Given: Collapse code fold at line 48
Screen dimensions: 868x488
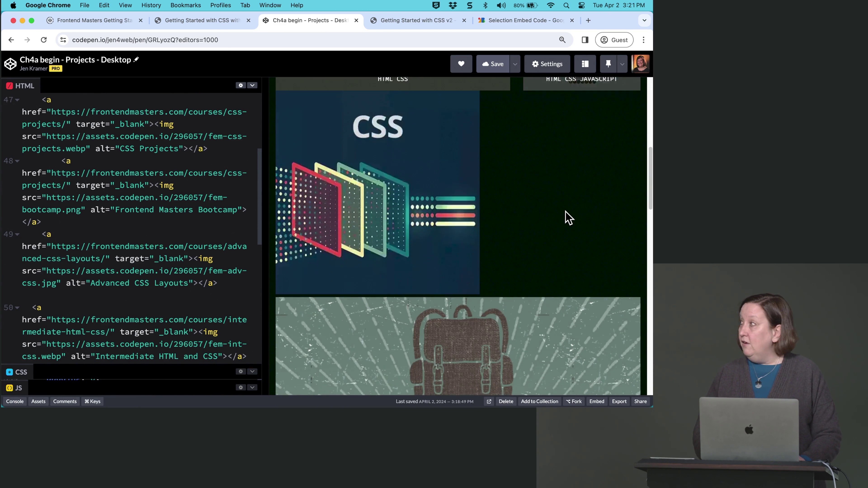Looking at the screenshot, I should [x=17, y=161].
